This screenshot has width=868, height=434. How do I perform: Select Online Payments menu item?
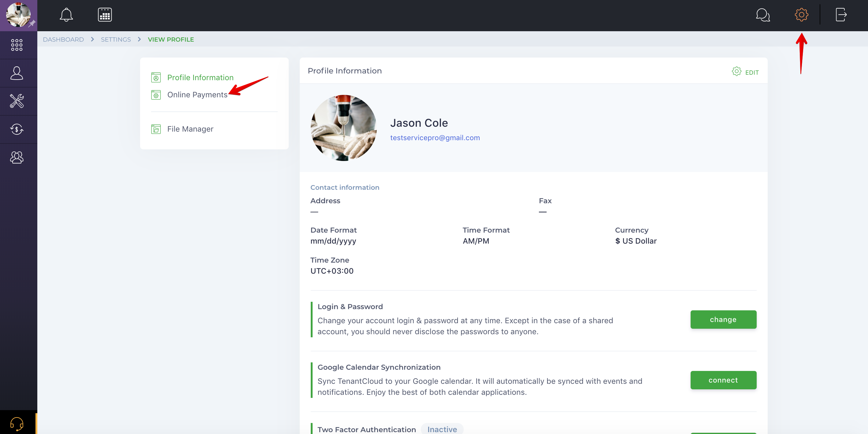(197, 95)
